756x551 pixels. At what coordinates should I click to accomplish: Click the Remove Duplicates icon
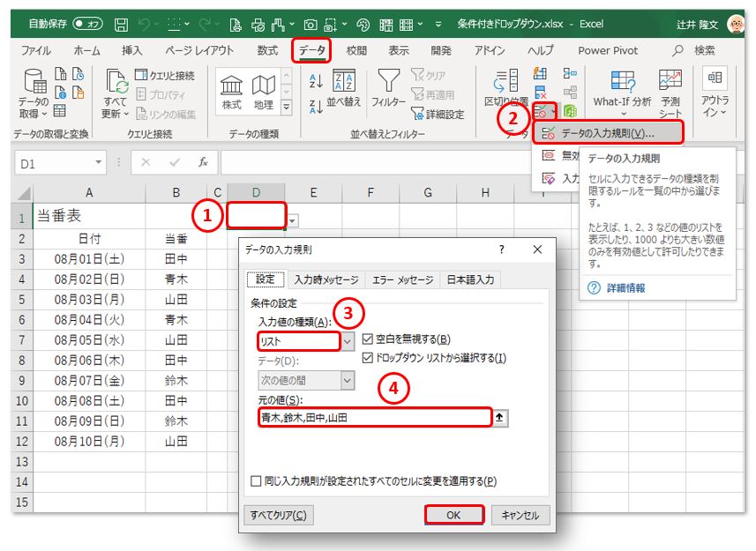click(x=540, y=92)
